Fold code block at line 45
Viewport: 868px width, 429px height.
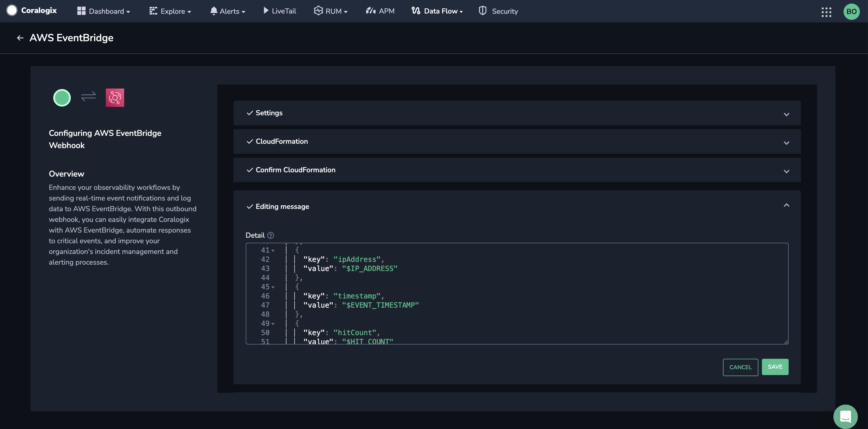point(273,287)
